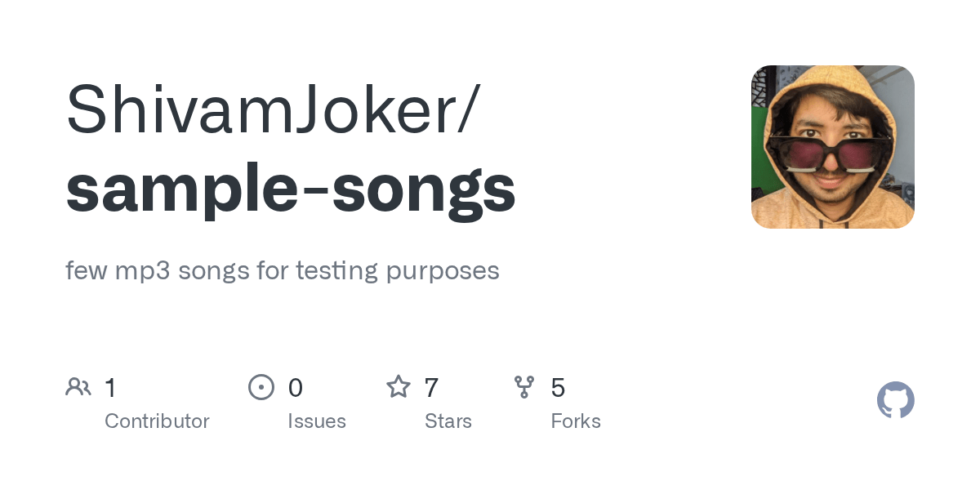Open the sample-songs repository title
Image resolution: width=980 pixels, height=490 pixels.
click(290, 189)
